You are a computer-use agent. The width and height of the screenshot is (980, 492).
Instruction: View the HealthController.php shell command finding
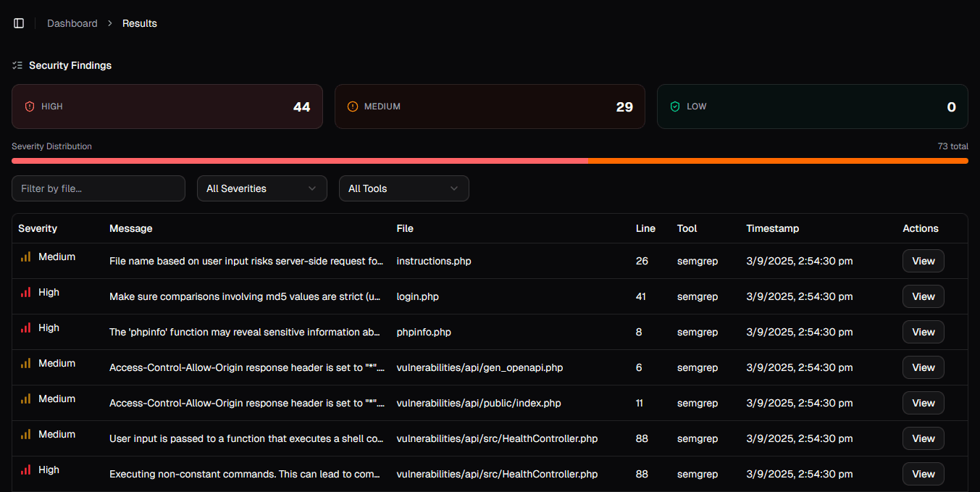(x=923, y=438)
